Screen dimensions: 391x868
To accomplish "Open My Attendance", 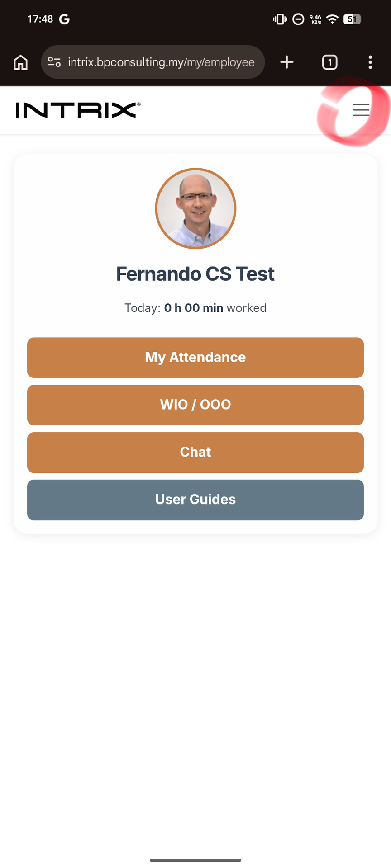I will [195, 358].
